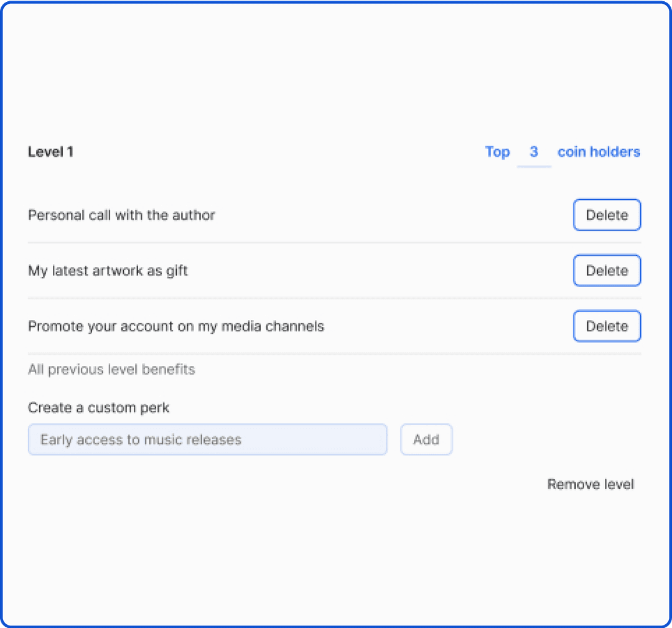Image resolution: width=672 pixels, height=628 pixels.
Task: Select the Personal call with the author text
Action: [x=121, y=215]
